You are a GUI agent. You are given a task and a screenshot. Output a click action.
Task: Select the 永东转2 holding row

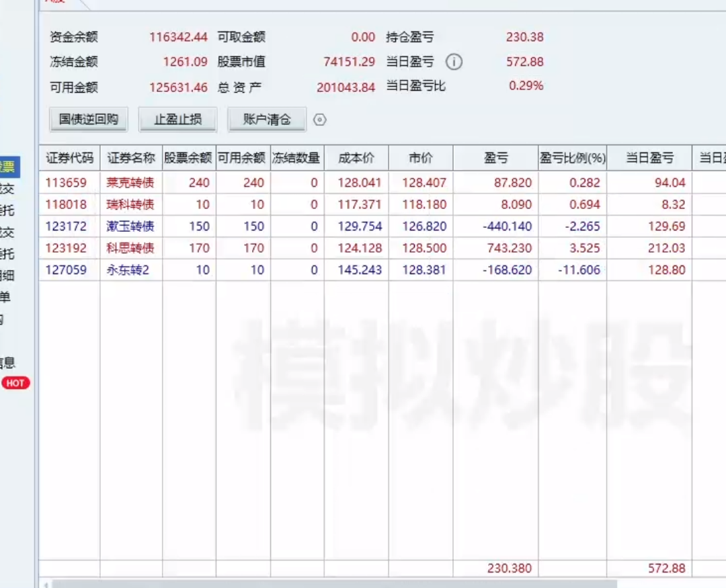tap(130, 270)
